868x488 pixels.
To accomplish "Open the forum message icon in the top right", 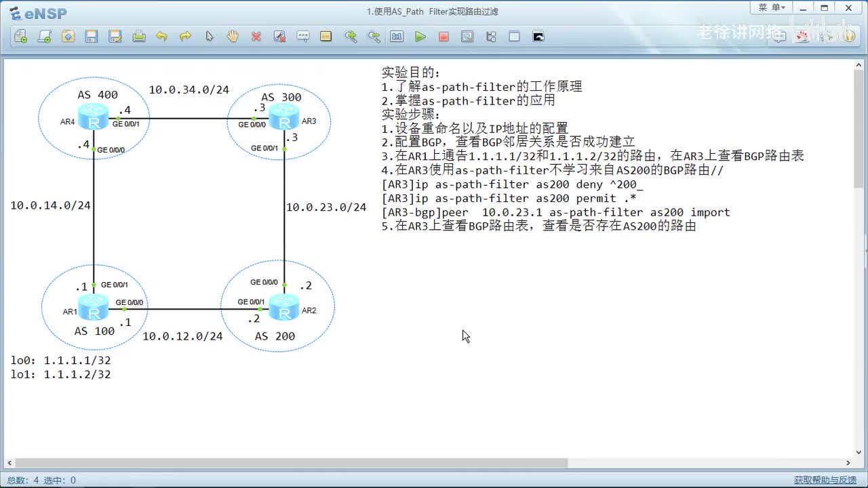I will click(x=780, y=37).
